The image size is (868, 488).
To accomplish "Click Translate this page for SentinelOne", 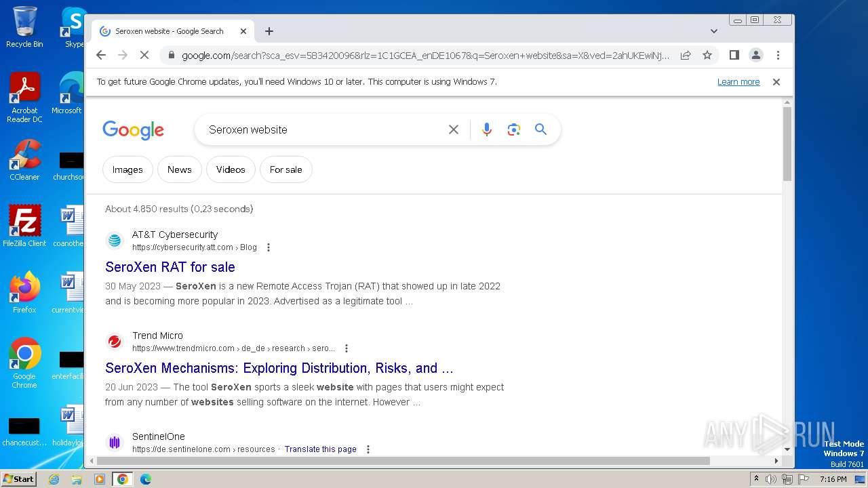I will (321, 449).
